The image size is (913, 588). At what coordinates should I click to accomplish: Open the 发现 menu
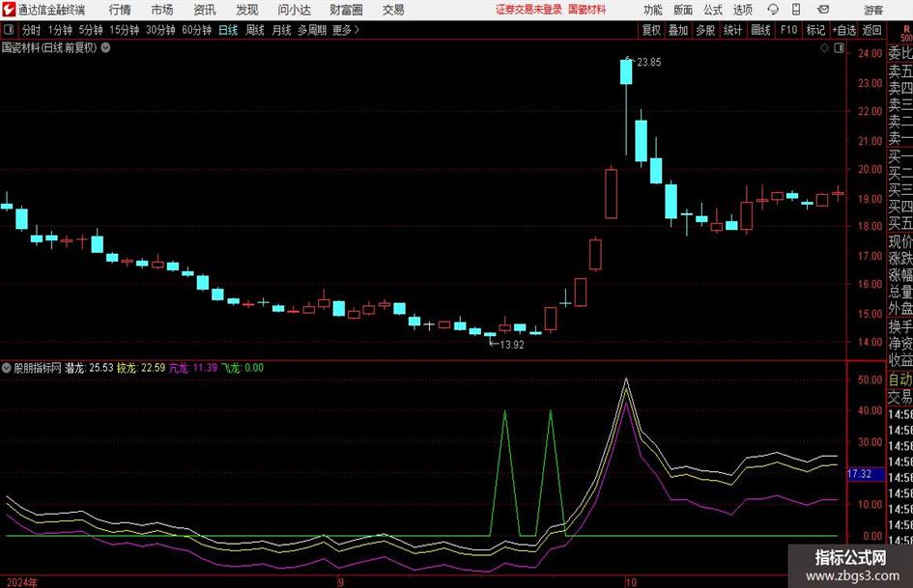point(247,10)
